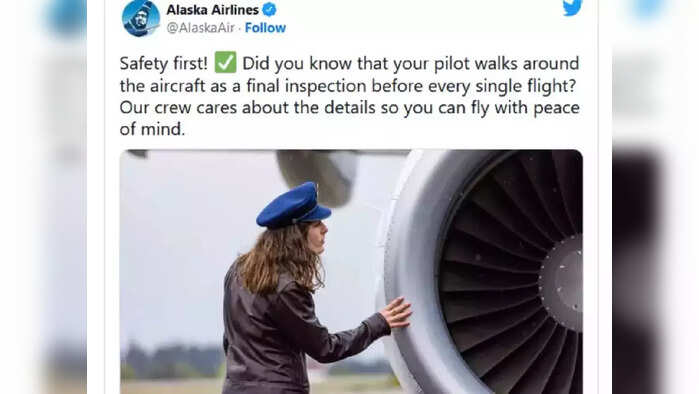This screenshot has height=394, width=699.
Task: Click the jet engine fan hub
Action: (563, 283)
